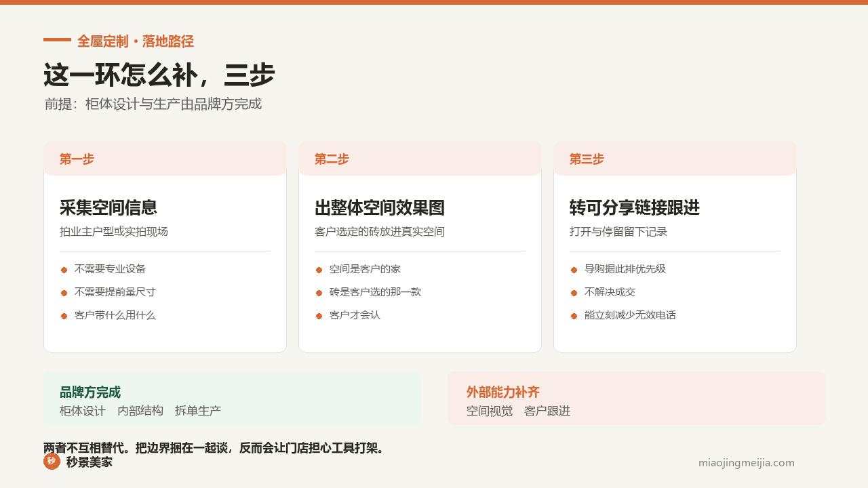
Task: Select the "第三步" card header
Action: (x=675, y=159)
